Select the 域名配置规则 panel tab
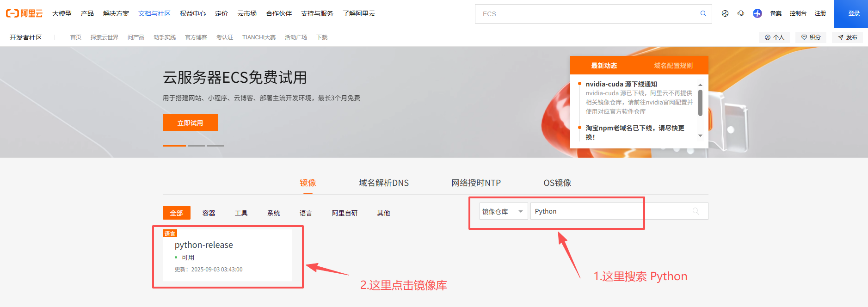Screen dimensions: 868x307 673,66
